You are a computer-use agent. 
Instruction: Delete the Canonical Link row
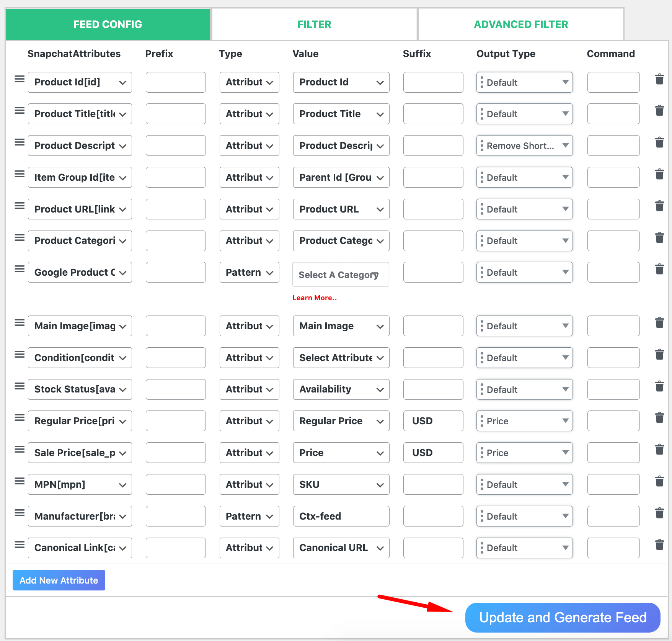point(659,545)
